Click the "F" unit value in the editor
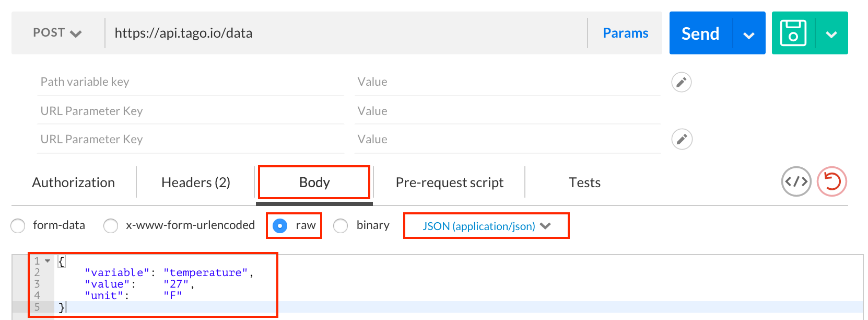Viewport: 868px width, 320px height. (x=173, y=295)
